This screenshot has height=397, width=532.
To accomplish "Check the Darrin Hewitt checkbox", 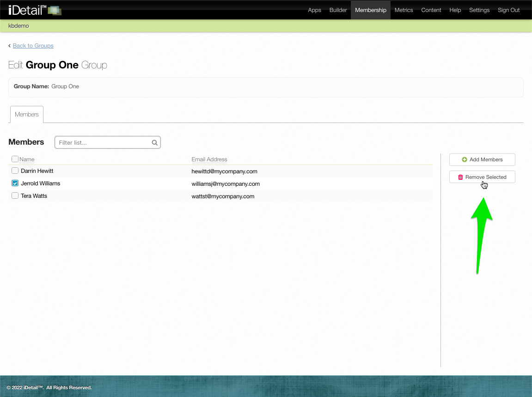I will (x=15, y=171).
